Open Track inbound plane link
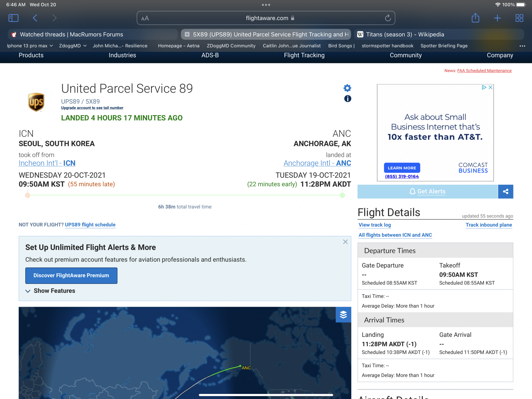The image size is (532, 399). [489, 225]
